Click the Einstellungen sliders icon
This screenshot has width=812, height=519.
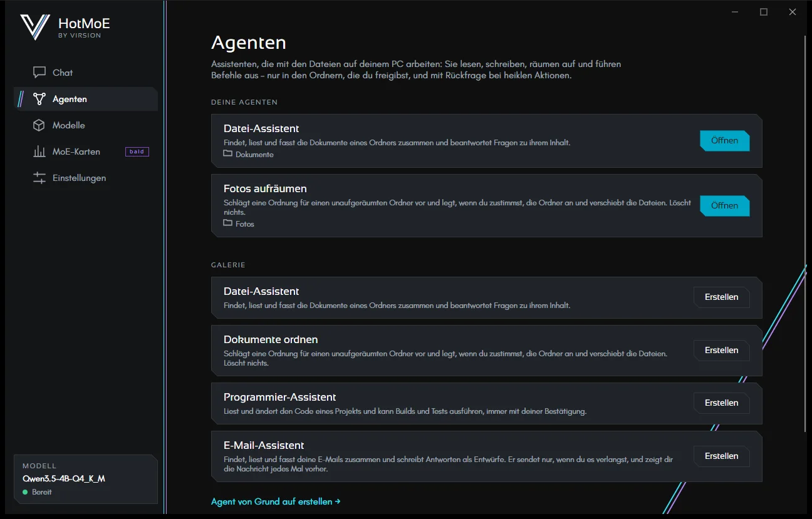tap(39, 178)
